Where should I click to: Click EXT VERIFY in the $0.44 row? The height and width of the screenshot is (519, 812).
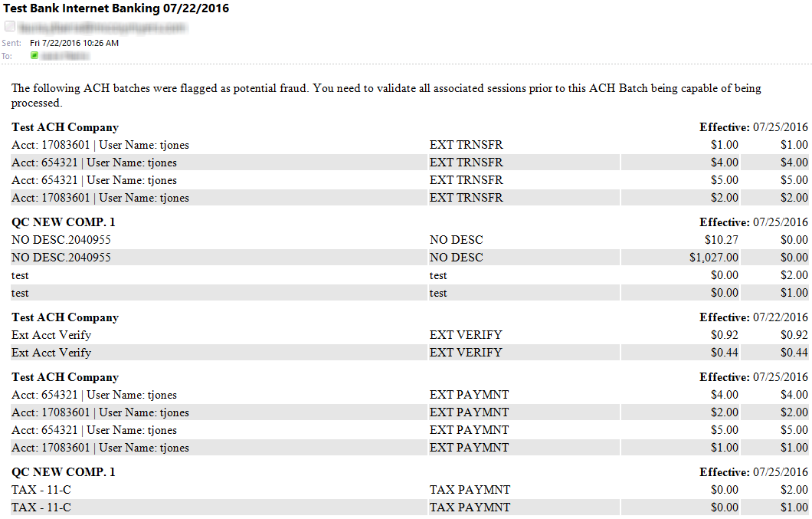(x=466, y=353)
